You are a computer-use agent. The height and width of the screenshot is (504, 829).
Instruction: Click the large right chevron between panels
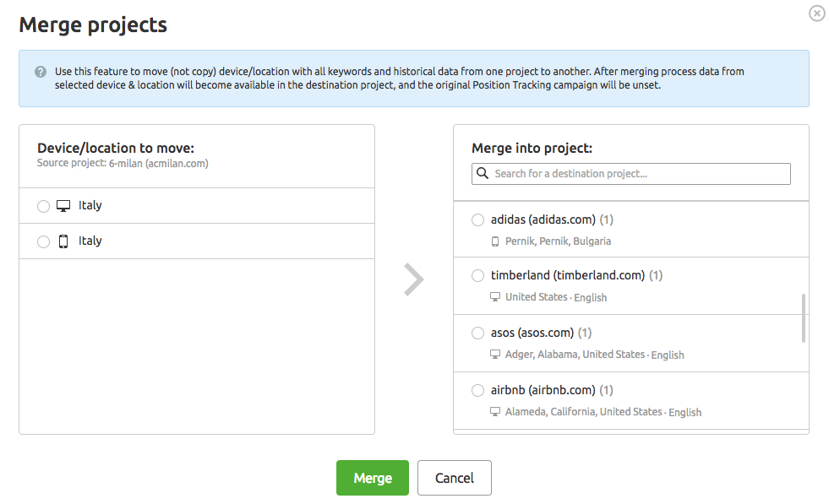pos(414,279)
